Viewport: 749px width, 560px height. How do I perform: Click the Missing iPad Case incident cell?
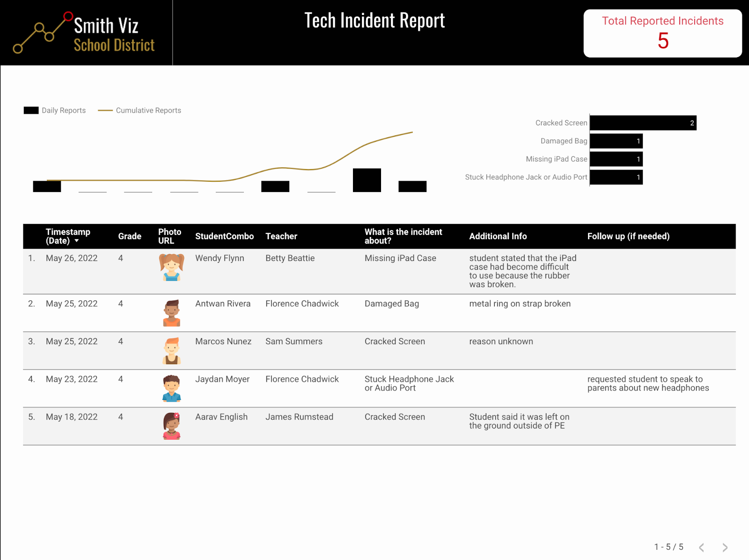pos(400,258)
